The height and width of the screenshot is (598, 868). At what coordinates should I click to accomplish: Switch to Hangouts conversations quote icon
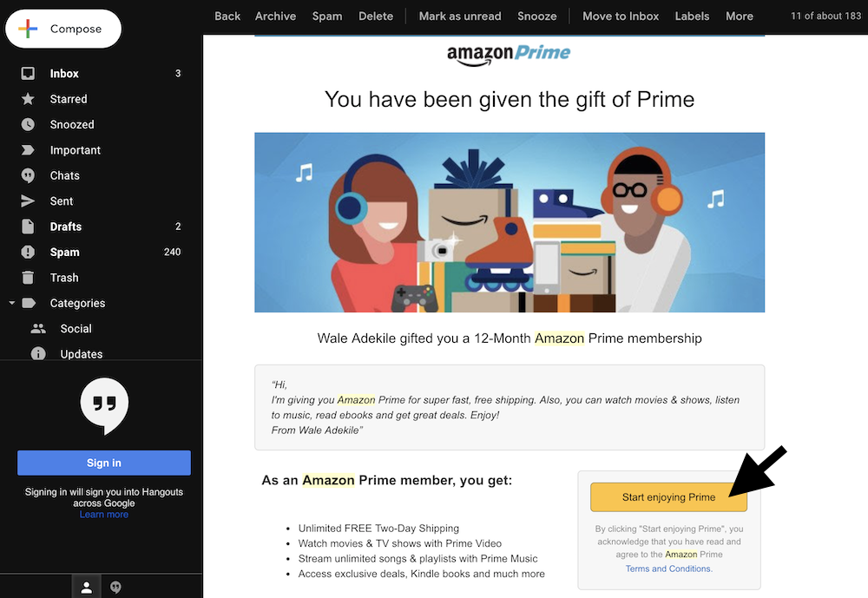pos(115,588)
